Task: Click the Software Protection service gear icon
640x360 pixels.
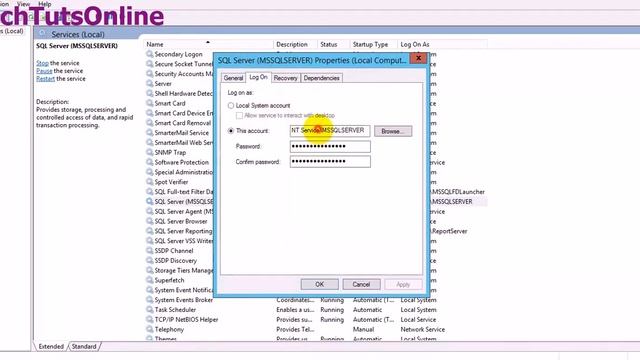Action: click(150, 162)
